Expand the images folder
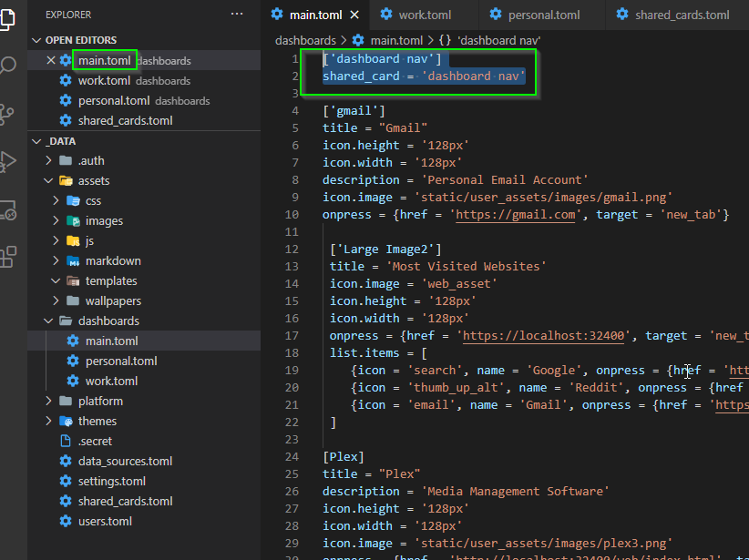Image resolution: width=749 pixels, height=560 pixels. [56, 220]
